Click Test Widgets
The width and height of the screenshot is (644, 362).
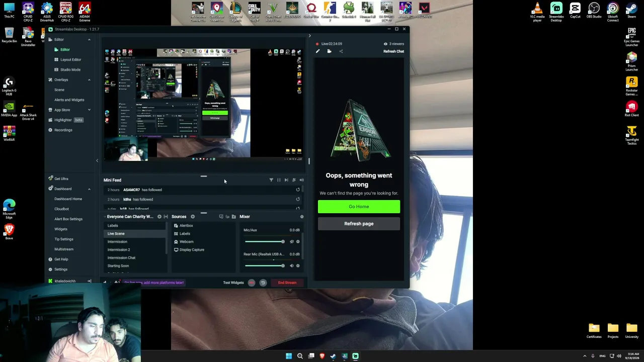click(x=233, y=283)
